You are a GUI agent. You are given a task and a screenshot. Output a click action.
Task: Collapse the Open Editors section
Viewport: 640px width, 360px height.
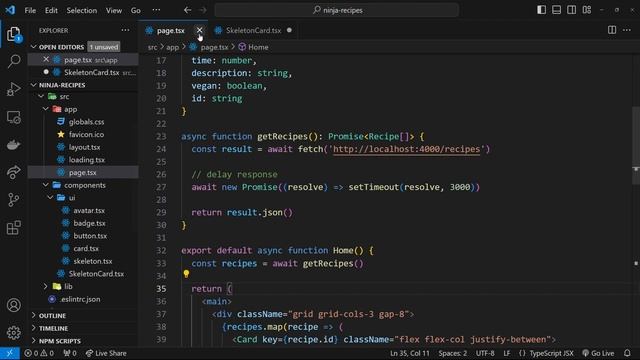pos(33,47)
